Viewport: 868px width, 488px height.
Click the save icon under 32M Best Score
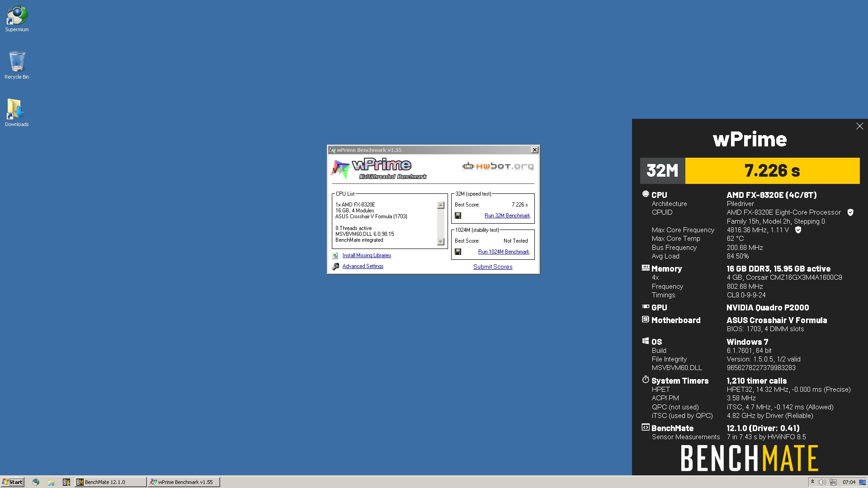[458, 216]
